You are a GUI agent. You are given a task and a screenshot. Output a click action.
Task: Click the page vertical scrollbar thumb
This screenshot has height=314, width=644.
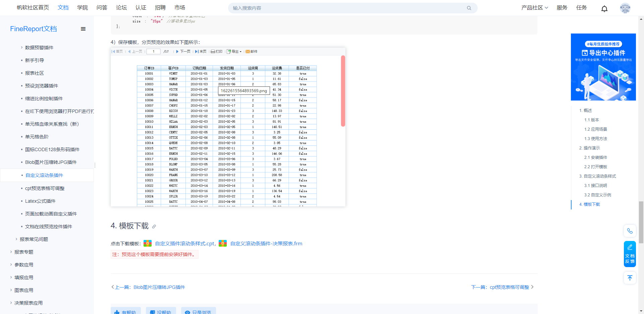click(641, 222)
